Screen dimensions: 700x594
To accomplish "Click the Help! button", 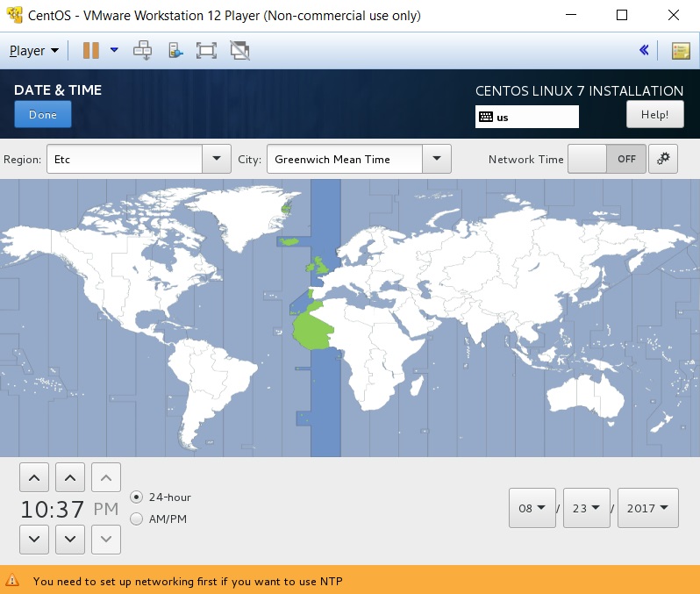I will point(654,114).
